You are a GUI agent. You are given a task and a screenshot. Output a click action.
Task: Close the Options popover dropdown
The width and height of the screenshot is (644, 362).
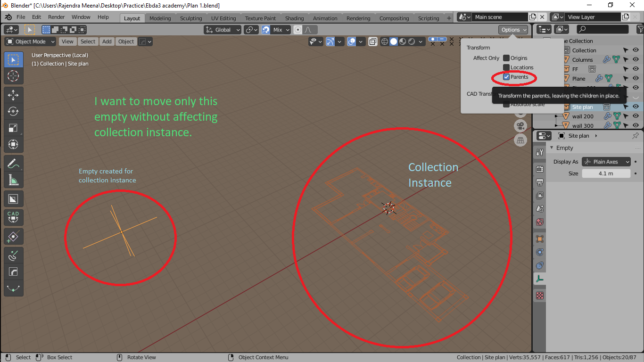(513, 30)
